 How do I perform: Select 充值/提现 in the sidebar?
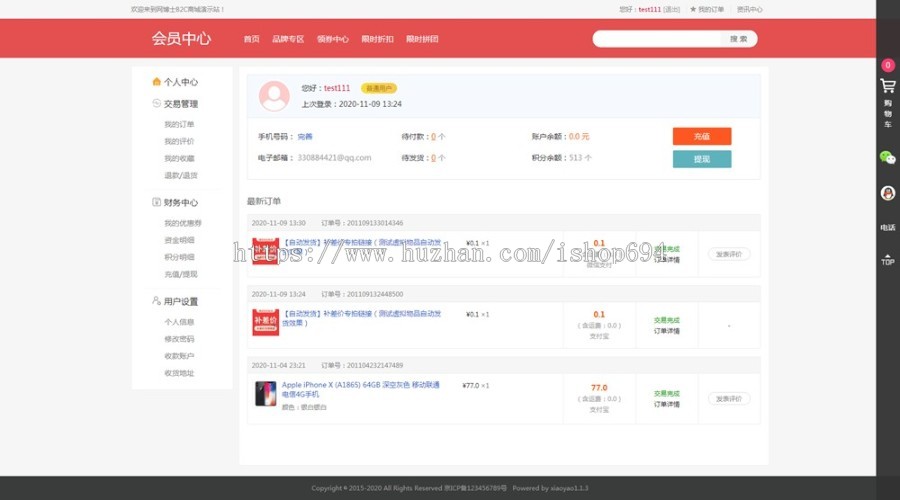pos(181,274)
